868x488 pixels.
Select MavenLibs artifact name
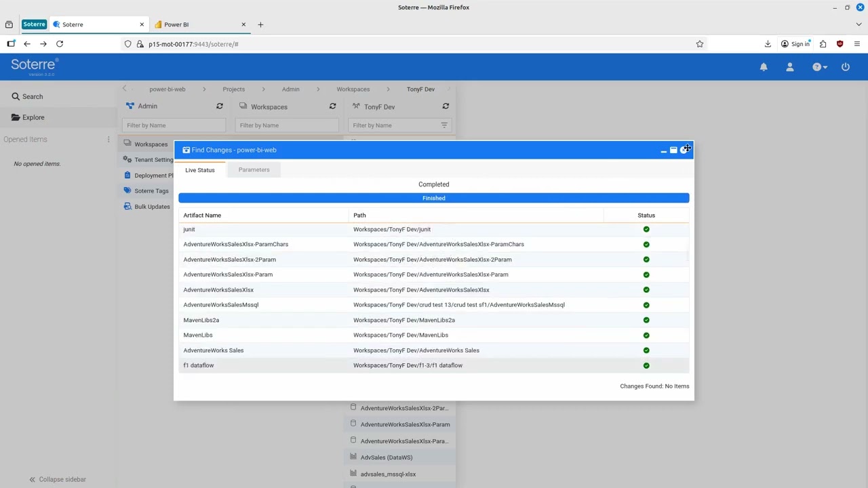tap(198, 335)
